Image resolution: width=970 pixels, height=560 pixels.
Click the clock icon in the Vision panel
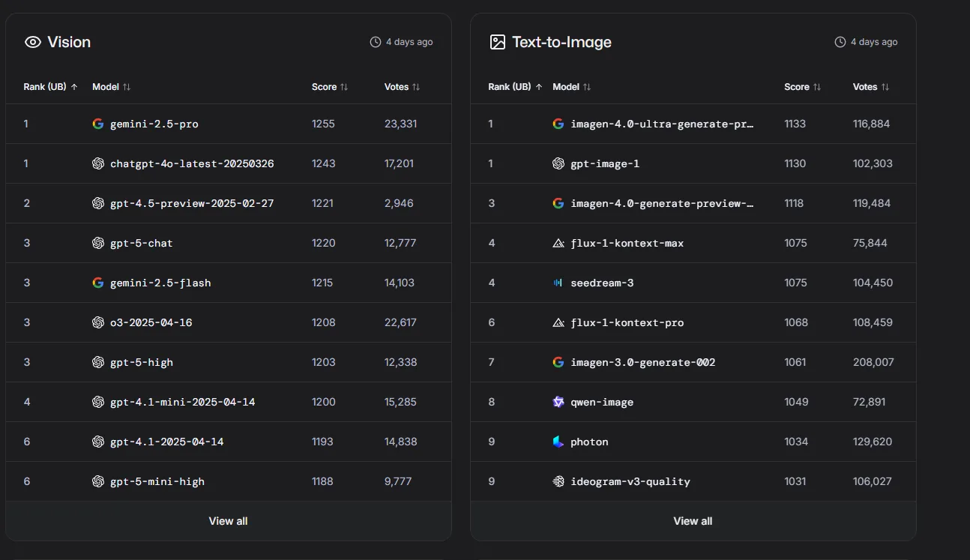[x=376, y=42]
